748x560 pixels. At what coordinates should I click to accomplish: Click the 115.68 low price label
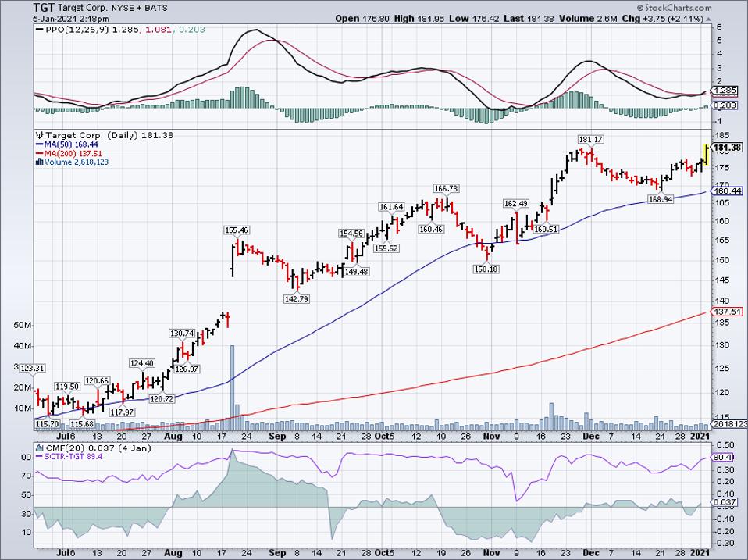point(82,423)
